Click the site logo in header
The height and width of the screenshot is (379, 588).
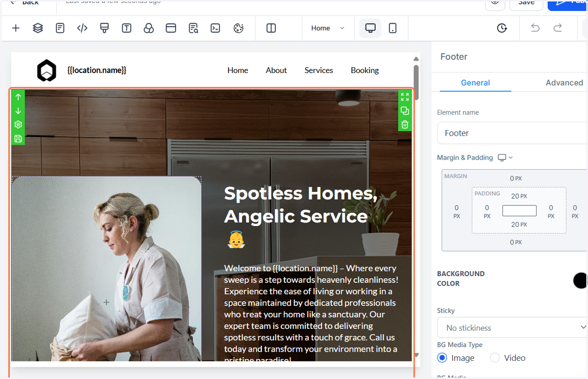pyautogui.click(x=47, y=70)
